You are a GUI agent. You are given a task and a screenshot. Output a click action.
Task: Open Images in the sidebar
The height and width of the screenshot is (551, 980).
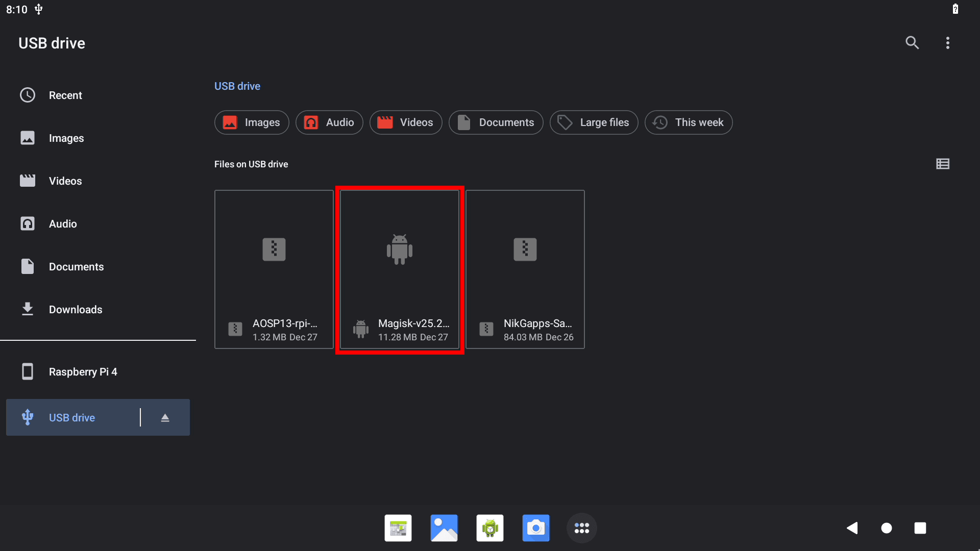click(98, 138)
